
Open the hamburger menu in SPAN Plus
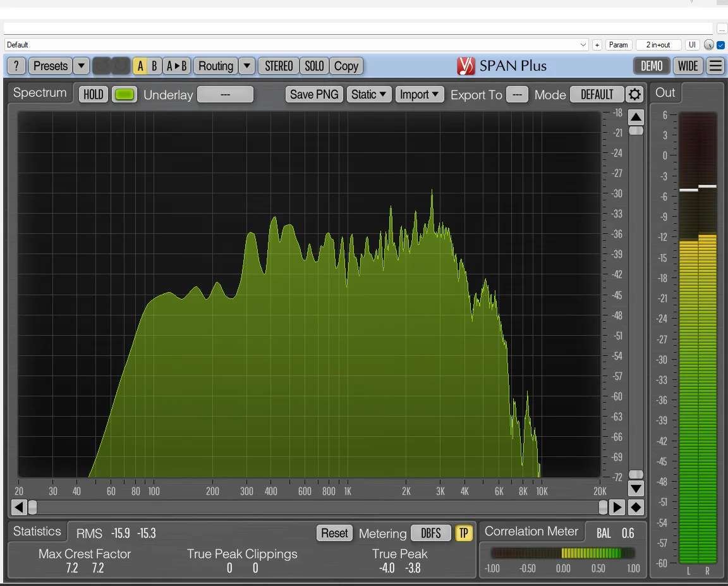tap(715, 66)
